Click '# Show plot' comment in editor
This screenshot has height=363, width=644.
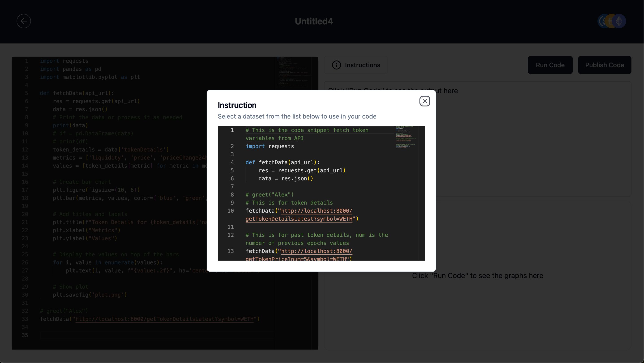pos(71,287)
